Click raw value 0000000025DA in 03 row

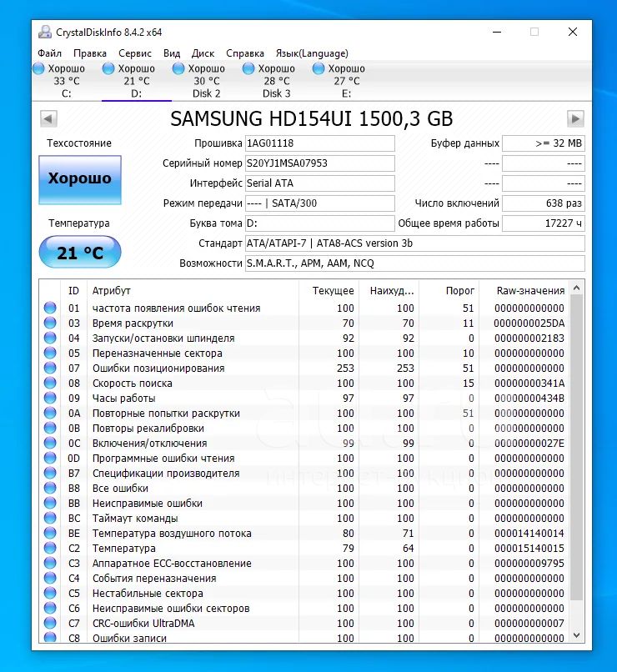[x=529, y=323]
